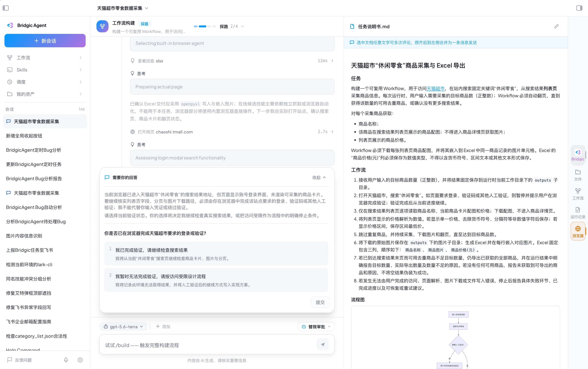This screenshot has width=588, height=369.
Task: Open the gpt-5.6-terra model dropdown
Action: click(x=123, y=327)
